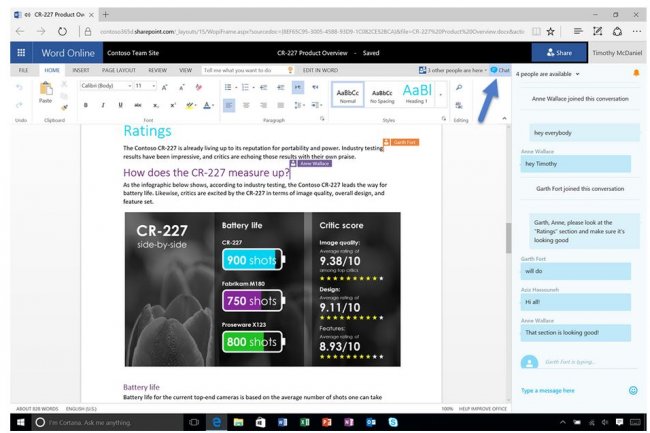Shrink the font size
Screen dimensions: 650x433
coord(182,87)
